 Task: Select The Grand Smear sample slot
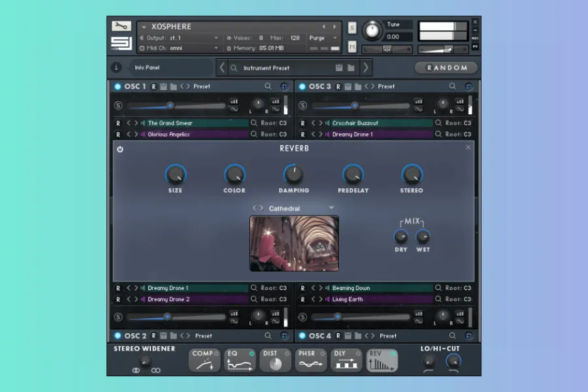(x=196, y=123)
